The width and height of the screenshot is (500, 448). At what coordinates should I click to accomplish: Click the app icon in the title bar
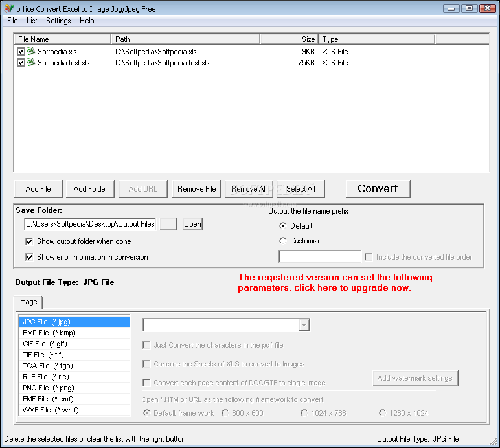(9, 8)
